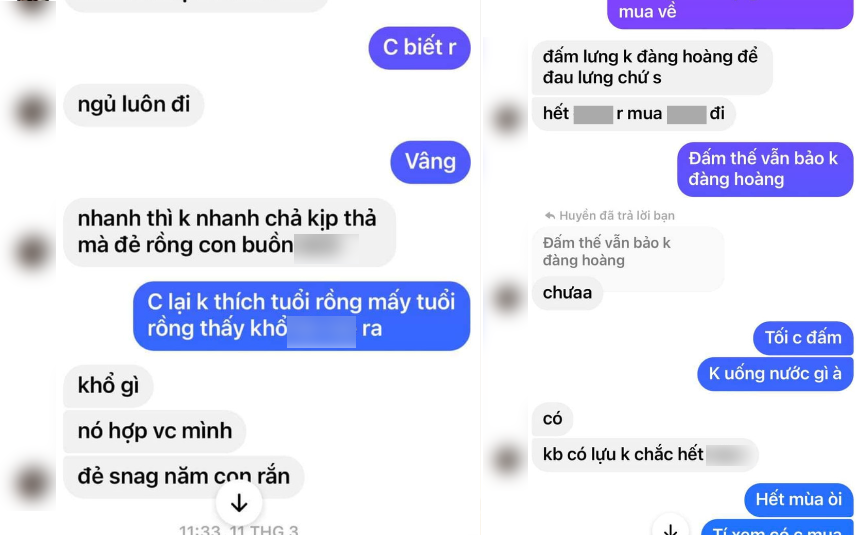Tap the scroll-down arrow over 'đẻ snag năm con rắn'
The height and width of the screenshot is (535, 856).
pos(239,503)
